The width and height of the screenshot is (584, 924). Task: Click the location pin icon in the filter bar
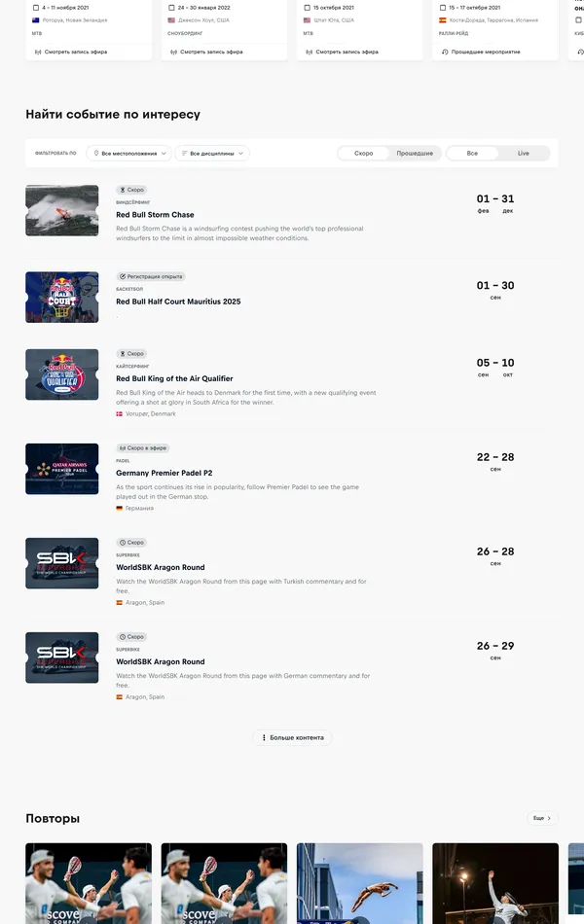pyautogui.click(x=96, y=154)
